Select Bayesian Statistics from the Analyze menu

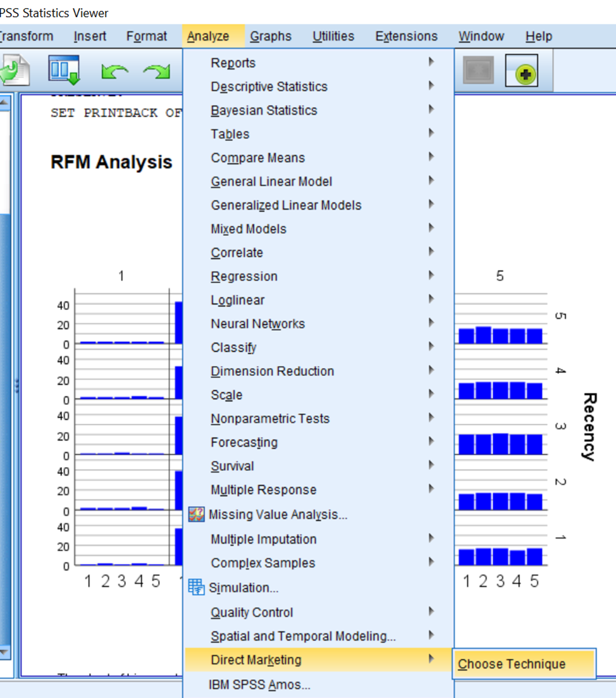pos(264,110)
